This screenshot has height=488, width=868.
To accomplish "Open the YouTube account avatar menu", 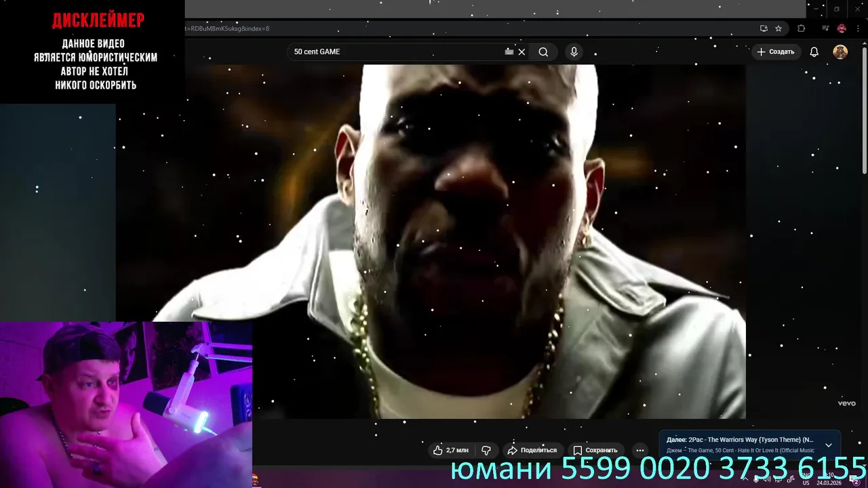I will 840,52.
